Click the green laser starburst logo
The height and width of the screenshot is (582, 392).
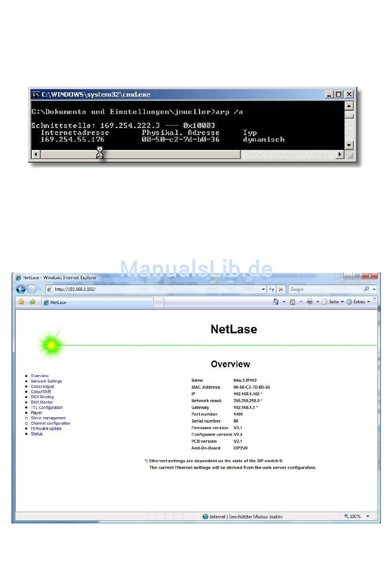[52, 344]
